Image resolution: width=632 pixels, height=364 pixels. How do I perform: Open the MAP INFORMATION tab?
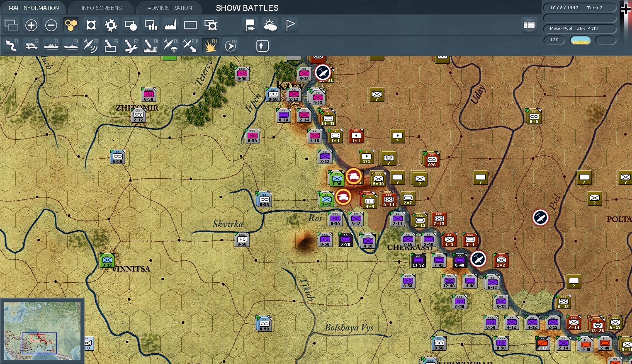[34, 8]
